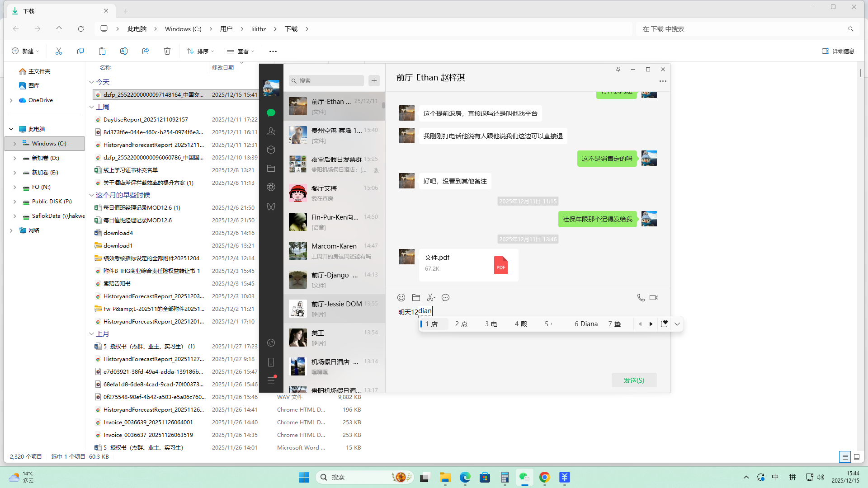The height and width of the screenshot is (488, 868).
Task: Start video call with camera icon
Action: pos(654,297)
